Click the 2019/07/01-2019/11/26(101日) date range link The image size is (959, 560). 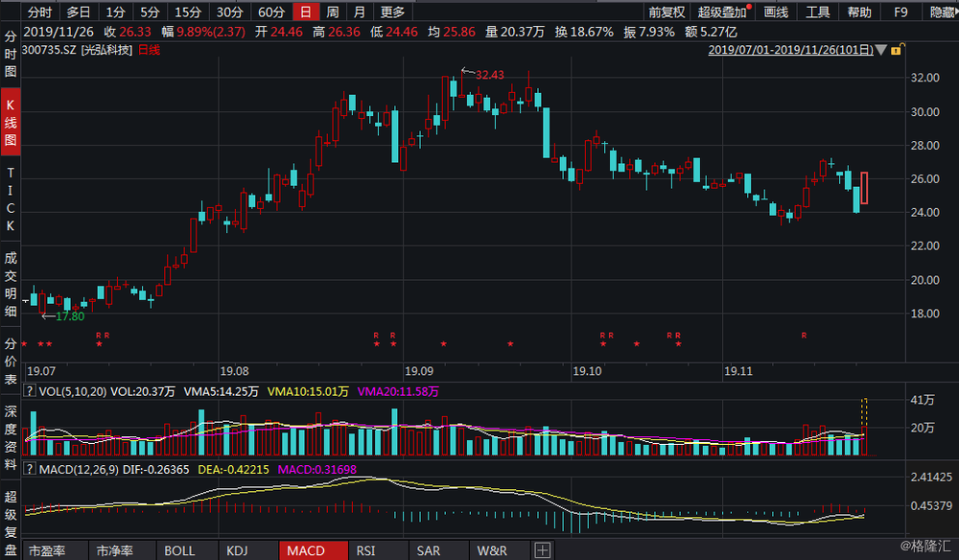click(x=791, y=50)
